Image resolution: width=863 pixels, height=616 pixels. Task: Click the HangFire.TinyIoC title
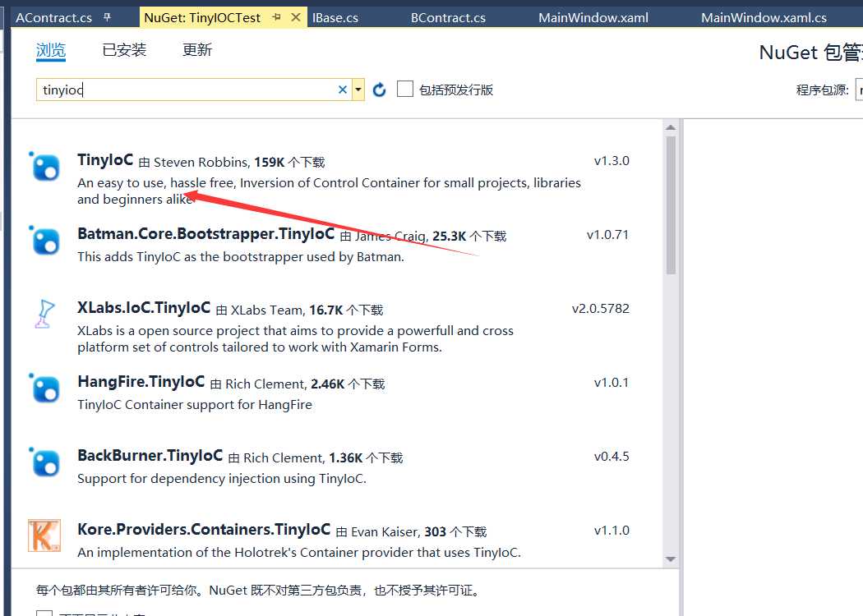[141, 381]
